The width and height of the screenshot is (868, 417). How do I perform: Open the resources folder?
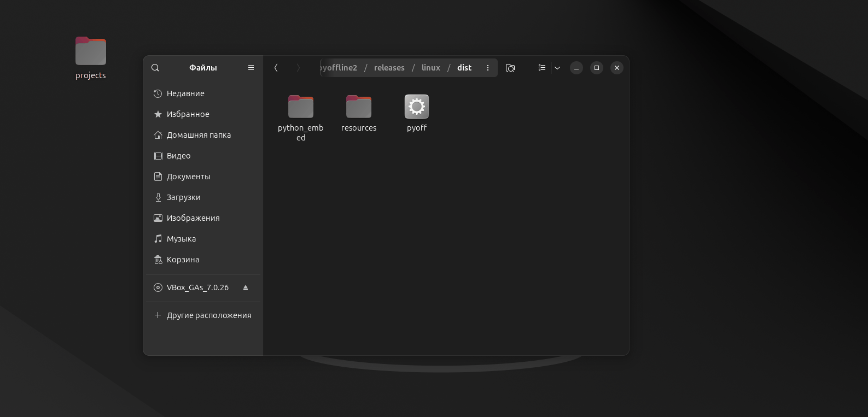(x=359, y=107)
